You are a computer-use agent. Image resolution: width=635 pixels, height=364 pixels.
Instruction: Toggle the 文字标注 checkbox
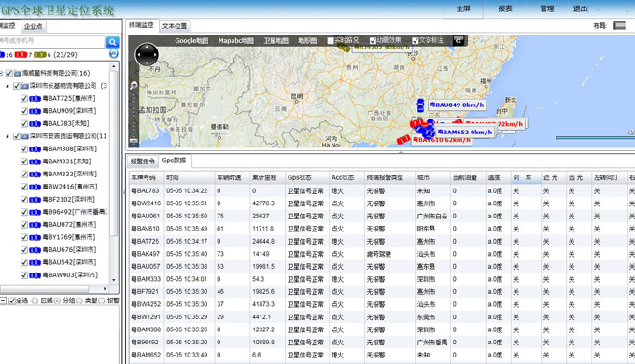click(x=416, y=40)
